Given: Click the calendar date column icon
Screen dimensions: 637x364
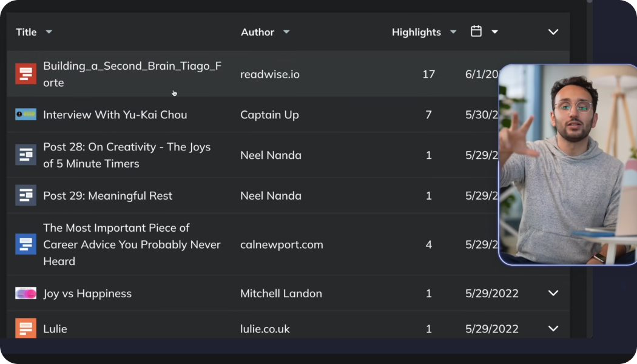Looking at the screenshot, I should (x=476, y=32).
